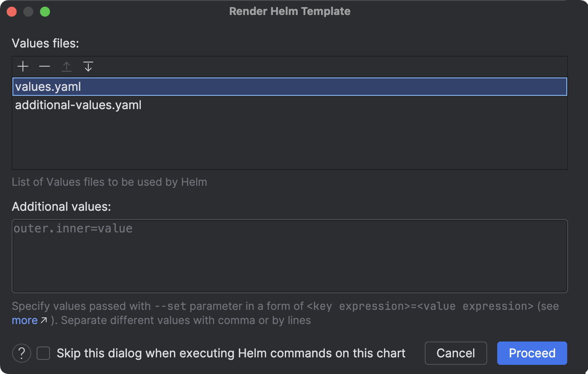
Task: Click the green zoom button in the title bar
Action: pos(45,11)
